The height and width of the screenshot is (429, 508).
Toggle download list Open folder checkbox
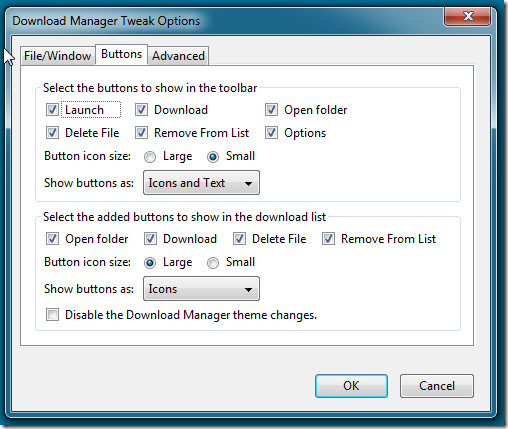pos(52,239)
